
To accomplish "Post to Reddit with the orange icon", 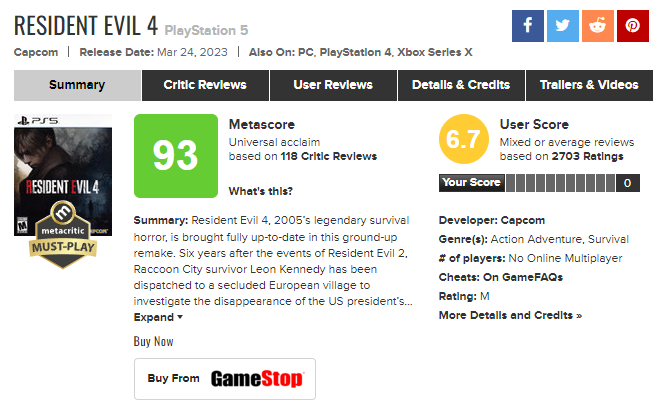I will coord(597,26).
